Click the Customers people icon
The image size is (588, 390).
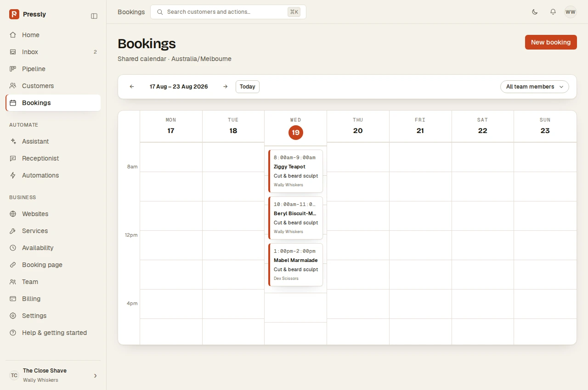13,86
